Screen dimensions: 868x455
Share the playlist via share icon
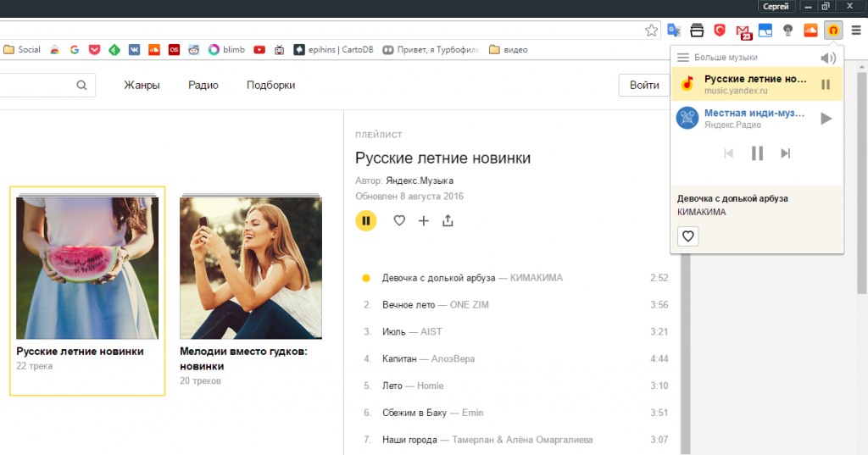click(x=448, y=221)
